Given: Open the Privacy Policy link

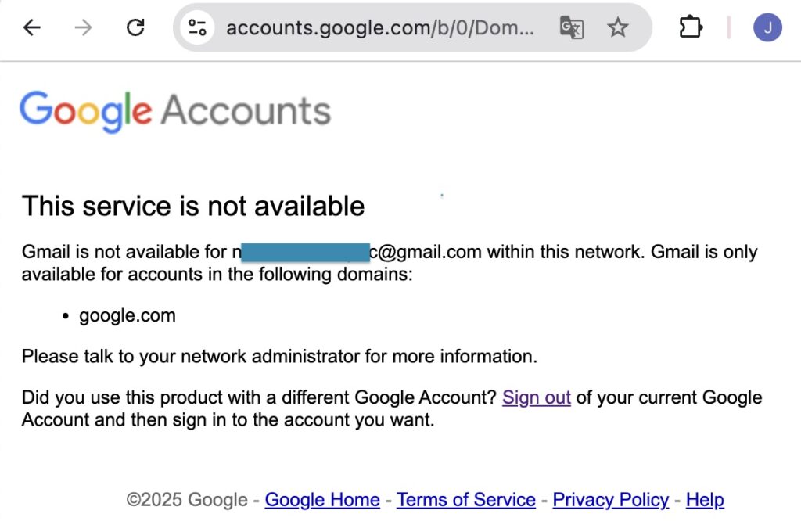Looking at the screenshot, I should 610,500.
